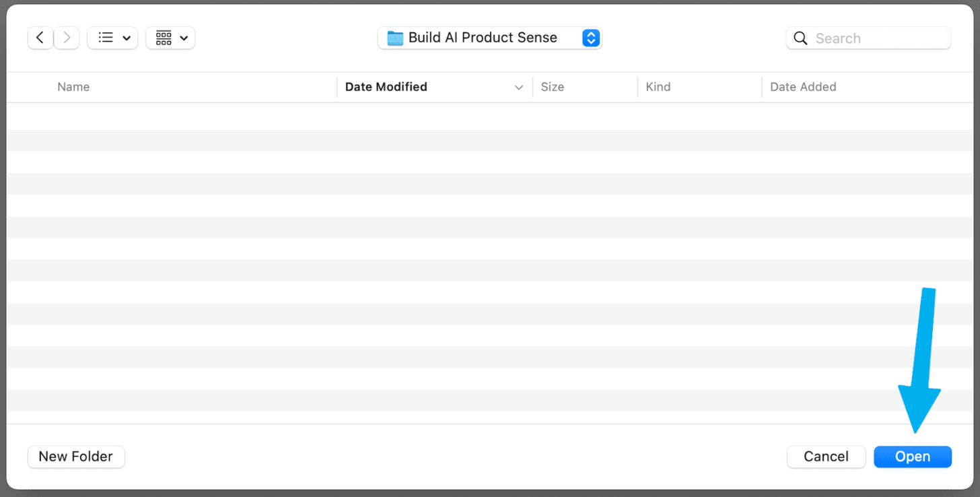Click the forward navigation chevron
This screenshot has height=497, width=980.
click(x=67, y=38)
